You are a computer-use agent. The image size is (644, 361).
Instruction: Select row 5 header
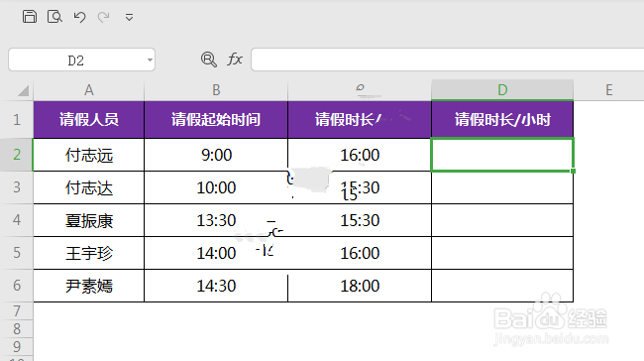tap(17, 253)
